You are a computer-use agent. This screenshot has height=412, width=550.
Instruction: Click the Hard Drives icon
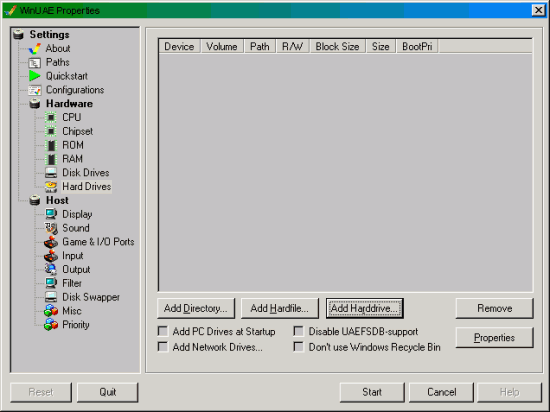pyautogui.click(x=51, y=187)
